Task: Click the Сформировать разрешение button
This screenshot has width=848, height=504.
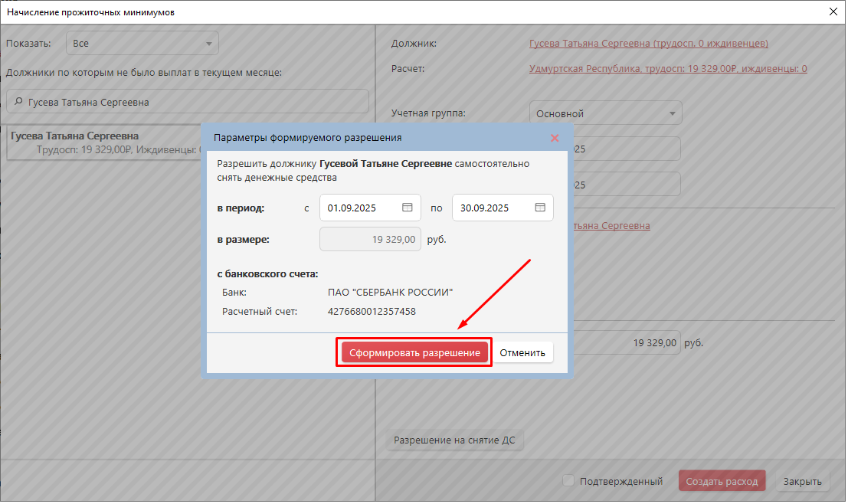Action: (x=414, y=353)
